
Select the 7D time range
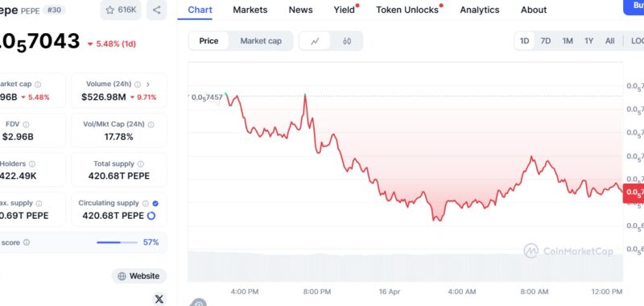[546, 40]
